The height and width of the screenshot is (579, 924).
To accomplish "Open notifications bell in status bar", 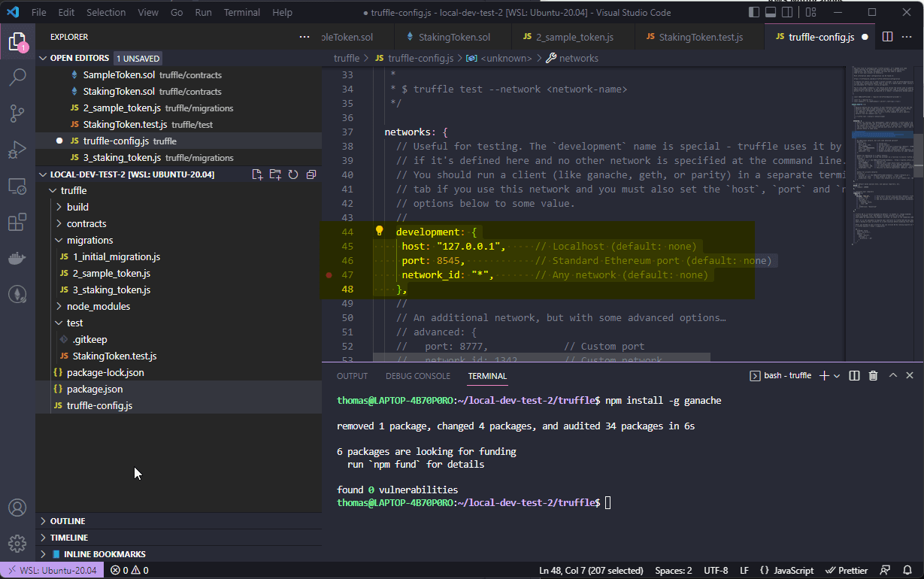I will pos(907,571).
